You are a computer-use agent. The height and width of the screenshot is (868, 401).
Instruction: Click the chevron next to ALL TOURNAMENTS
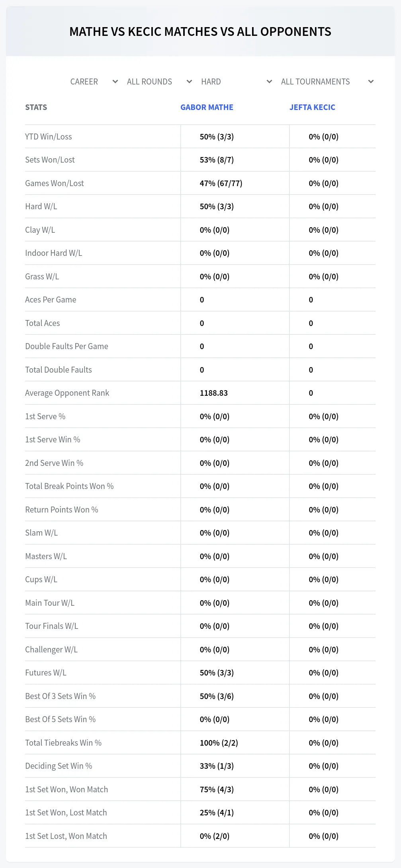point(371,82)
